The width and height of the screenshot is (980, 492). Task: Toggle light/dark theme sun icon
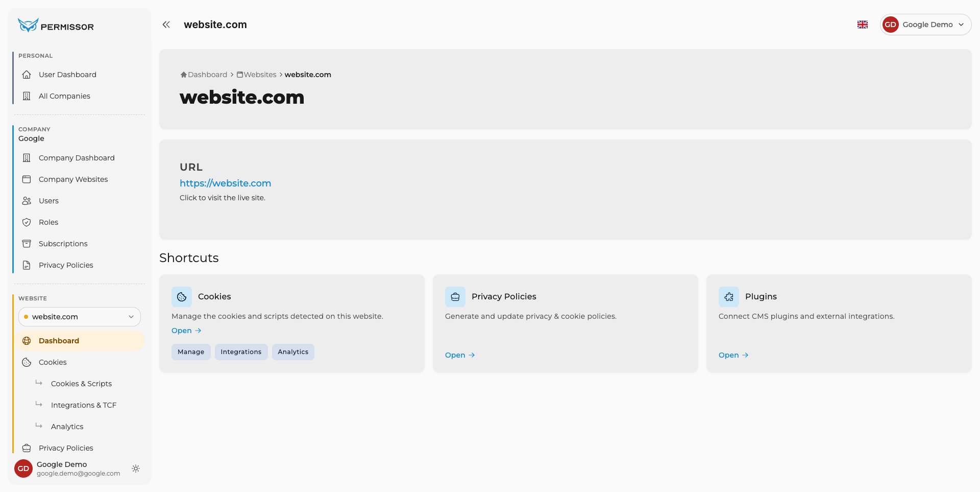point(136,468)
